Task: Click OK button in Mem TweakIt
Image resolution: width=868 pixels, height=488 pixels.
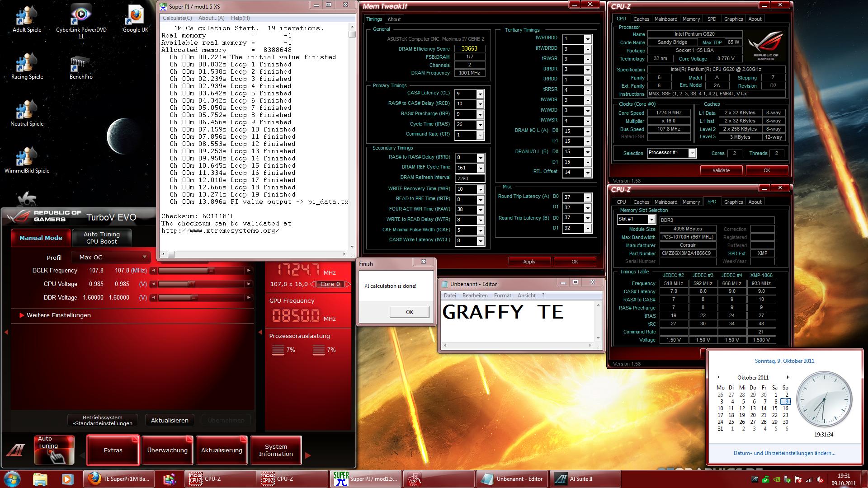Action: point(575,262)
